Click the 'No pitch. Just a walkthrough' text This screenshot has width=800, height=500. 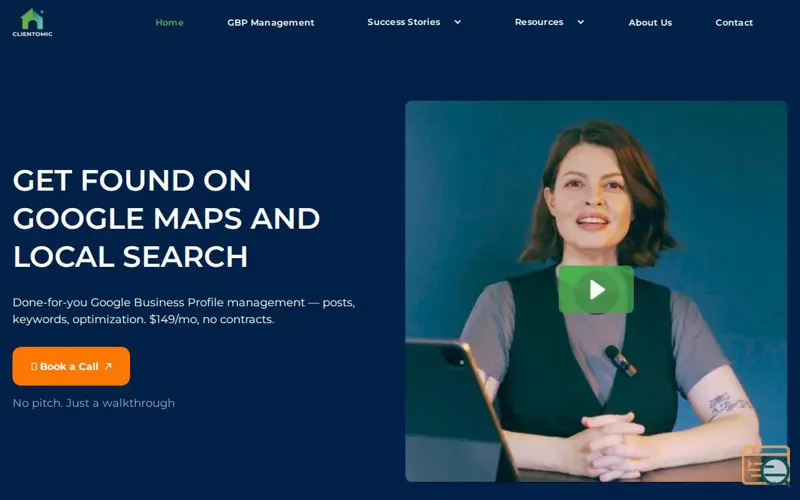pyautogui.click(x=93, y=403)
